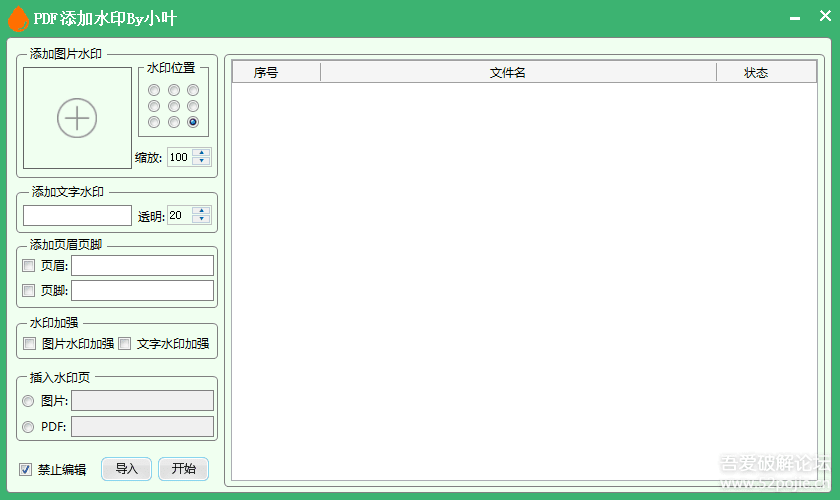Select the 图片 insert-page radio button
Image resolution: width=840 pixels, height=500 pixels.
[x=28, y=401]
